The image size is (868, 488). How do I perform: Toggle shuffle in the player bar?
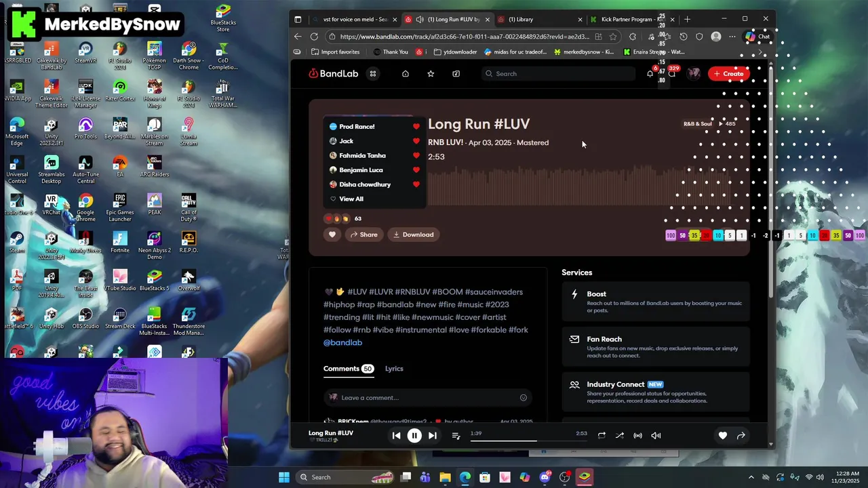pos(620,436)
